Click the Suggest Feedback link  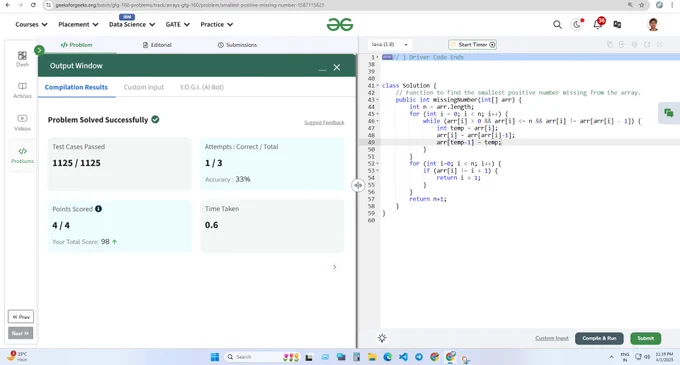[x=324, y=123]
